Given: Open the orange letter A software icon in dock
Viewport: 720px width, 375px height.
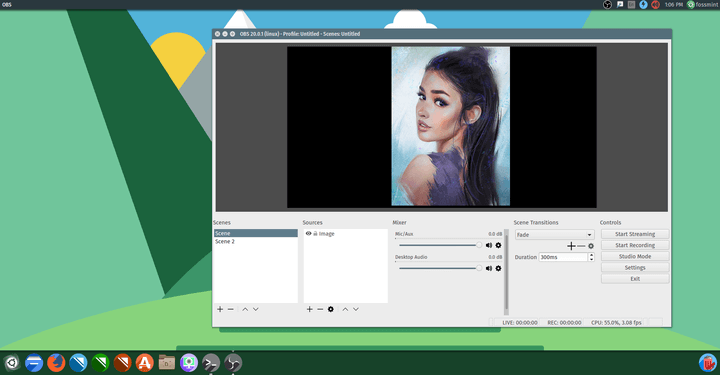Looking at the screenshot, I should [144, 363].
